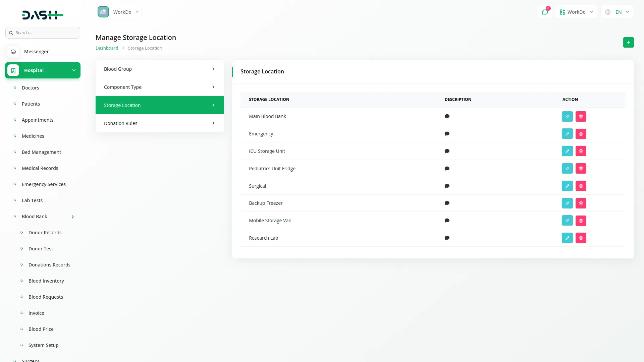Go to Dashboard breadcrumb link
The height and width of the screenshot is (362, 644).
[107, 48]
